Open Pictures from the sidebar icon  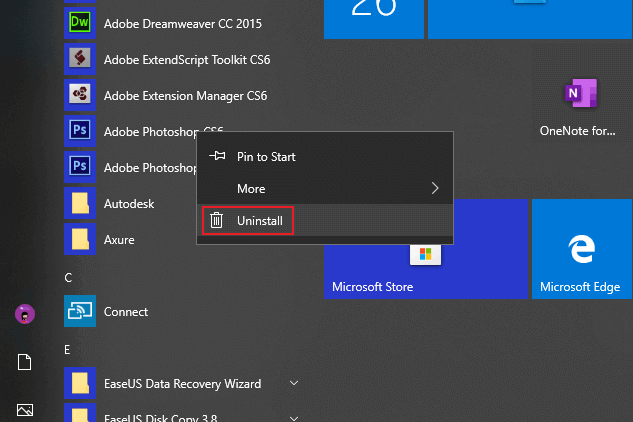tap(25, 410)
